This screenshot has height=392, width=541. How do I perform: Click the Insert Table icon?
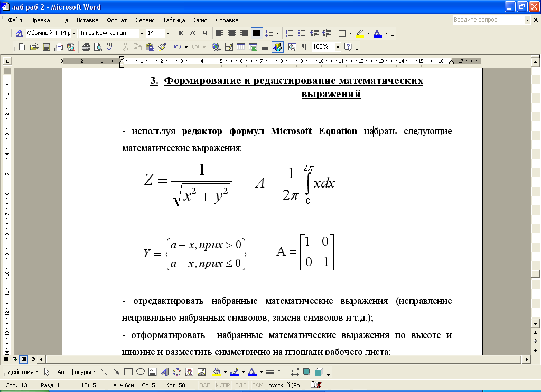tap(241, 47)
